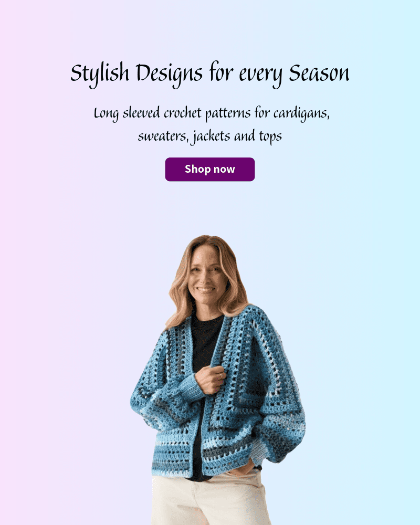Screen dimensions: 420x525
Task: Click the model's hand holding the cardigan
Action: [211, 379]
